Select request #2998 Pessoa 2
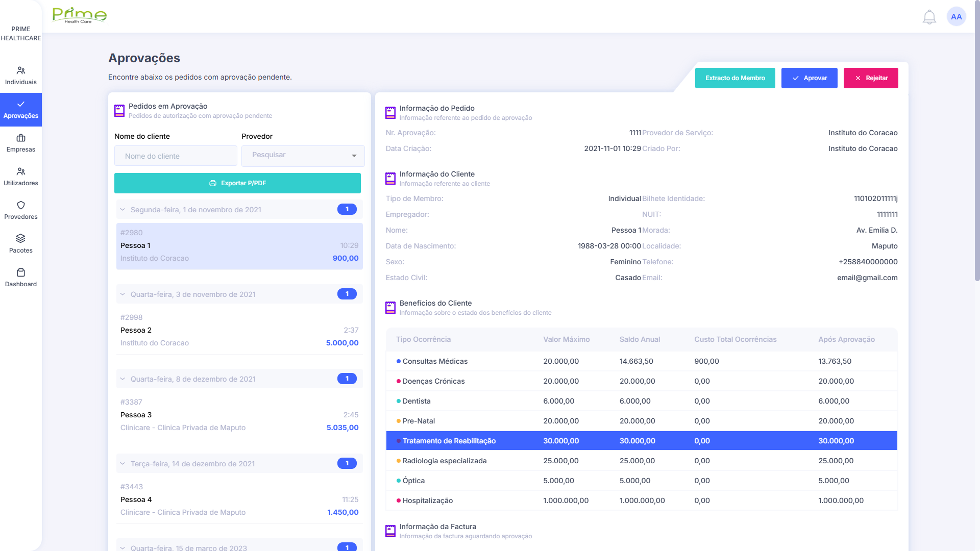This screenshot has width=980, height=551. (239, 331)
